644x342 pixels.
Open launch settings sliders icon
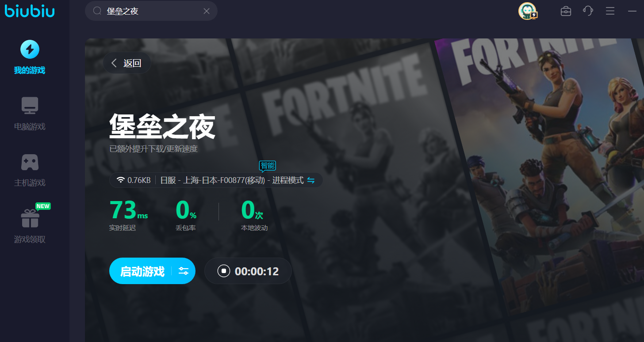[184, 271]
